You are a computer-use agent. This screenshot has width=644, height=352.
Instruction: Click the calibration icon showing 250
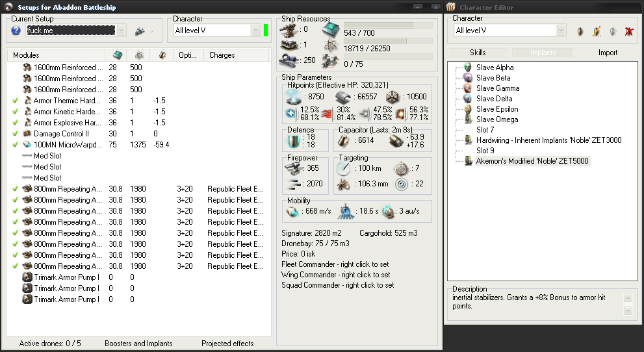click(x=290, y=60)
